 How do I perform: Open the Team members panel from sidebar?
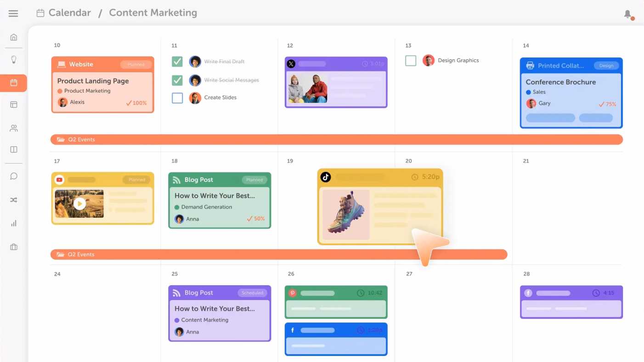pyautogui.click(x=13, y=128)
